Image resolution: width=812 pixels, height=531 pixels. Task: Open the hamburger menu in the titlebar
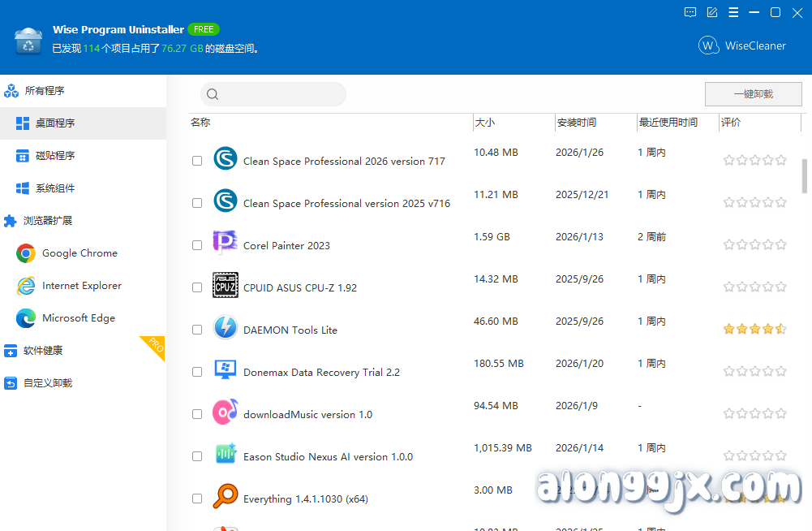733,12
